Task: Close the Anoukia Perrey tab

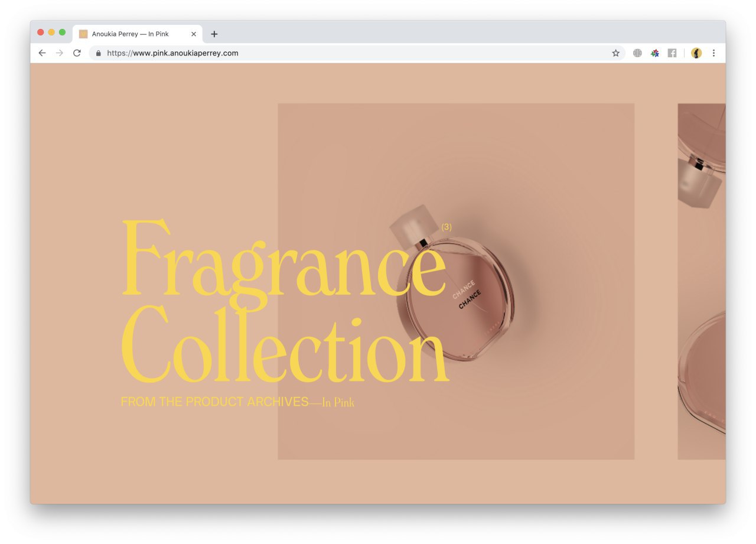Action: coord(193,34)
